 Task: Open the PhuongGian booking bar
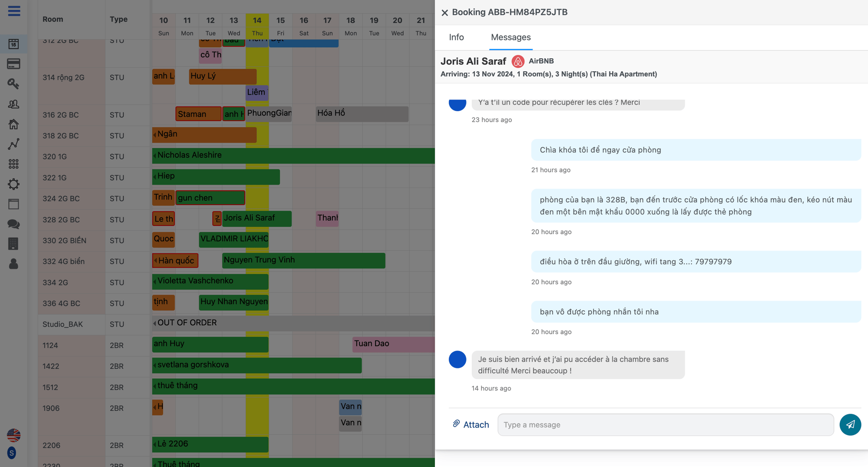(269, 114)
